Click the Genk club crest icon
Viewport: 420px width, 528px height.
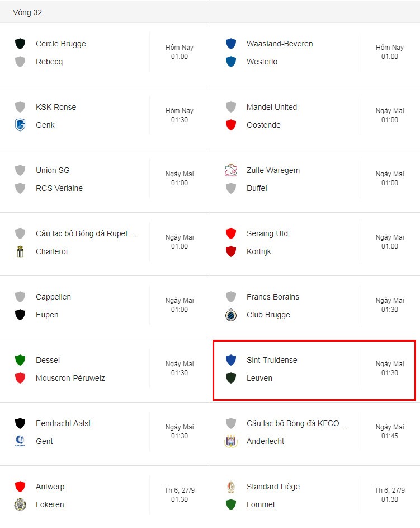(20, 125)
